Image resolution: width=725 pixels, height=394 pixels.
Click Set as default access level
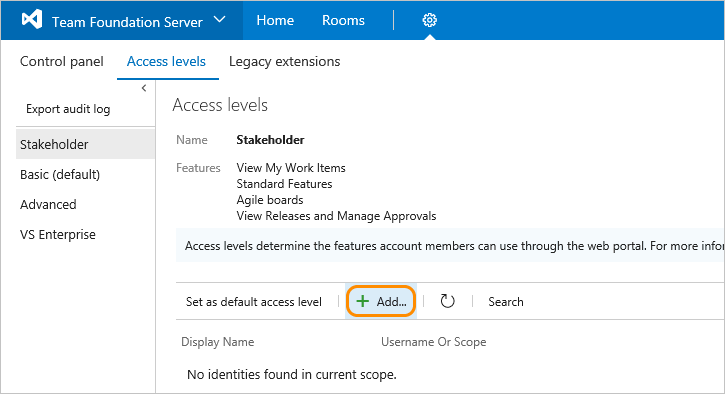pyautogui.click(x=253, y=302)
